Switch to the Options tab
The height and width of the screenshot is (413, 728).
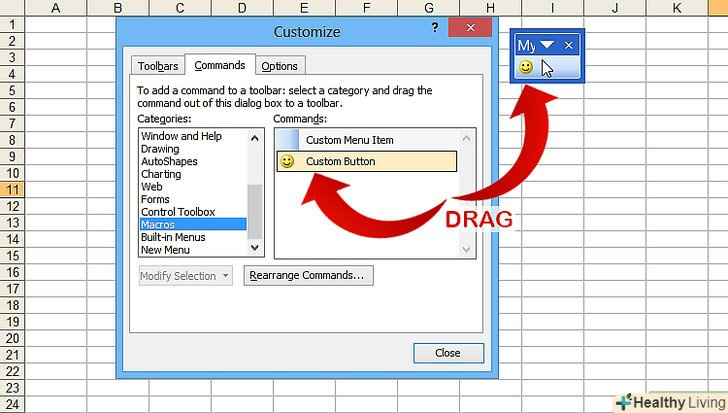[280, 66]
